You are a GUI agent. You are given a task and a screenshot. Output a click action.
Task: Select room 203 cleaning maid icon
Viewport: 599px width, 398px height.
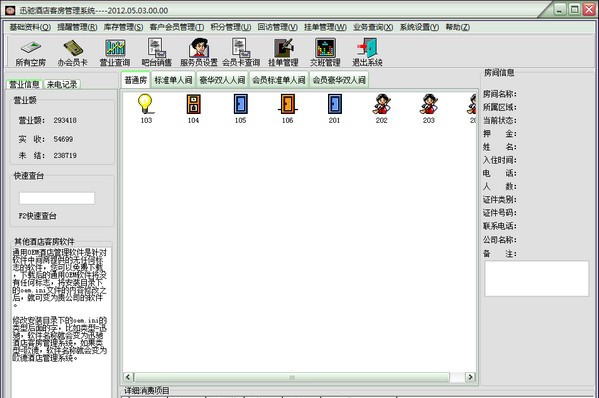pos(429,104)
